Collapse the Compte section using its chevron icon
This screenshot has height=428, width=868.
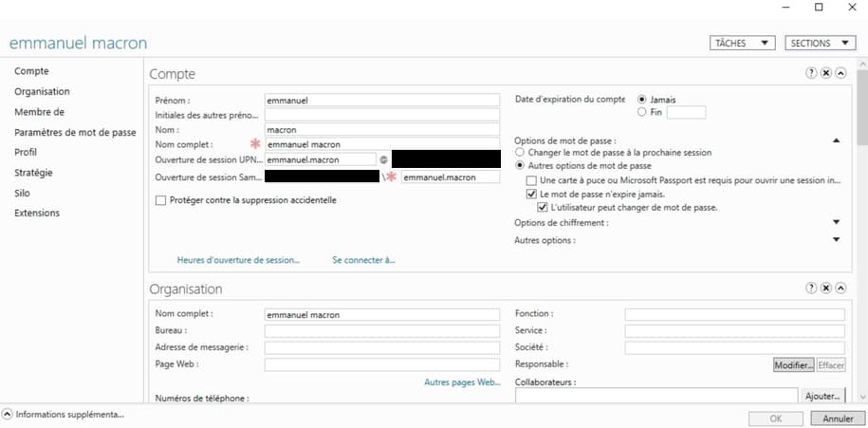point(840,73)
